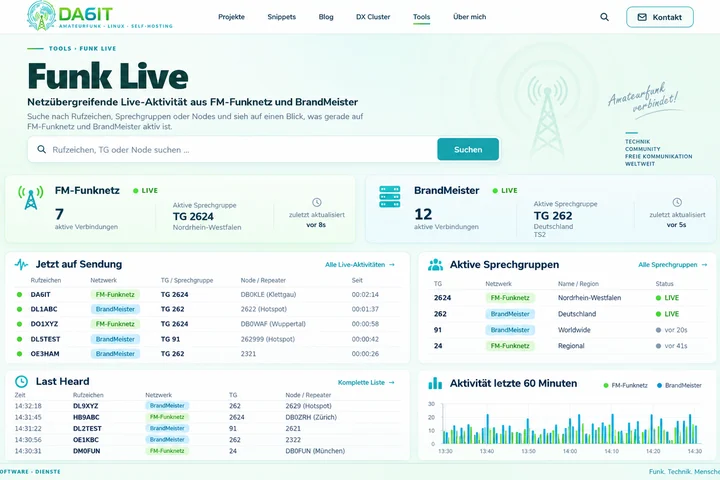
Task: Click DL9XYZ in Last Heard
Action: (85, 406)
